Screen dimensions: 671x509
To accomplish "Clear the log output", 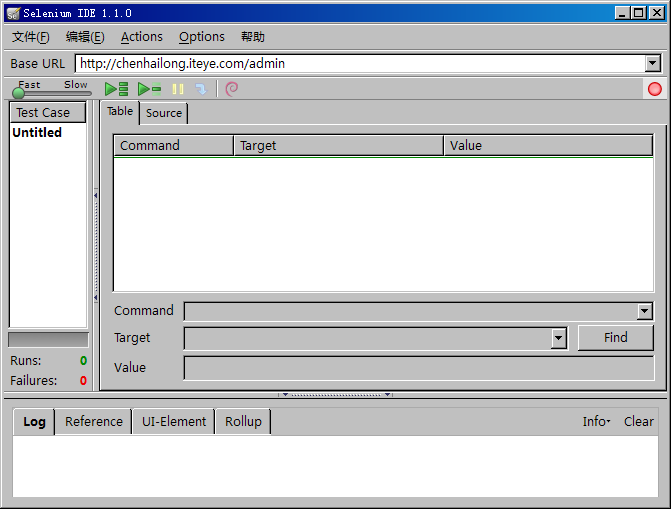I will 638,421.
